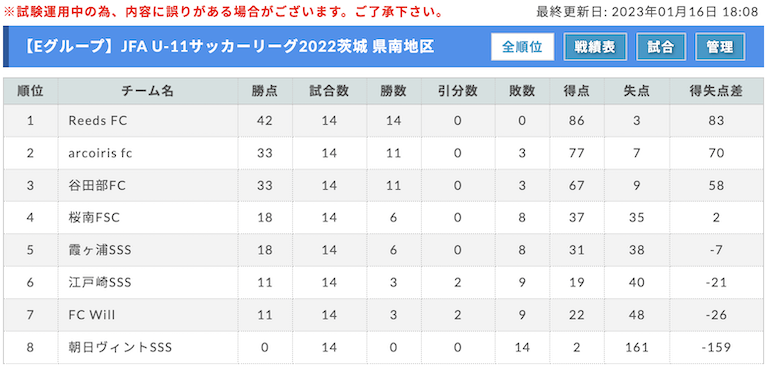Select the arcoiris fc team name
The image size is (770, 372).
coord(101,153)
